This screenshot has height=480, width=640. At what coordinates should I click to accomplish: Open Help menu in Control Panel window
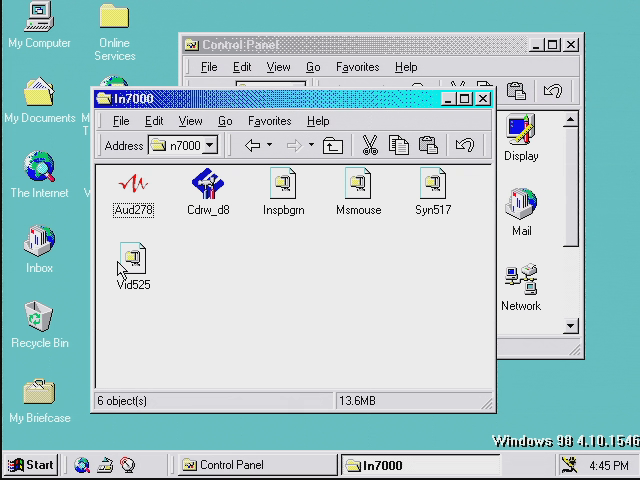click(406, 67)
